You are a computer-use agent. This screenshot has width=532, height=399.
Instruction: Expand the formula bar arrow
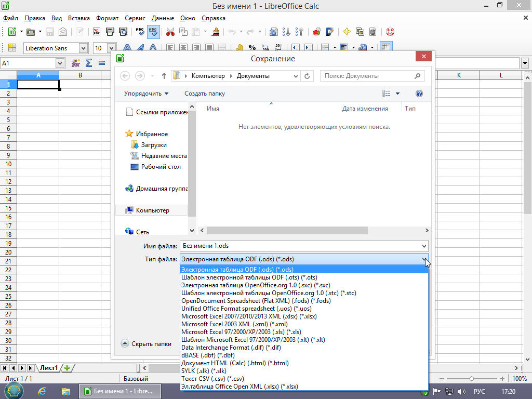coord(525,63)
